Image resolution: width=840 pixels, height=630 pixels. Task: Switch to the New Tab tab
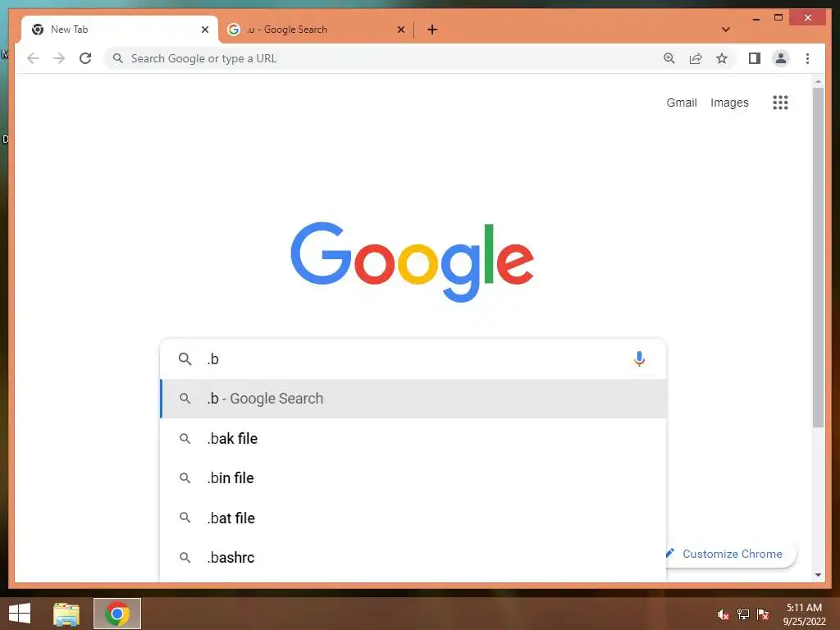pos(120,30)
